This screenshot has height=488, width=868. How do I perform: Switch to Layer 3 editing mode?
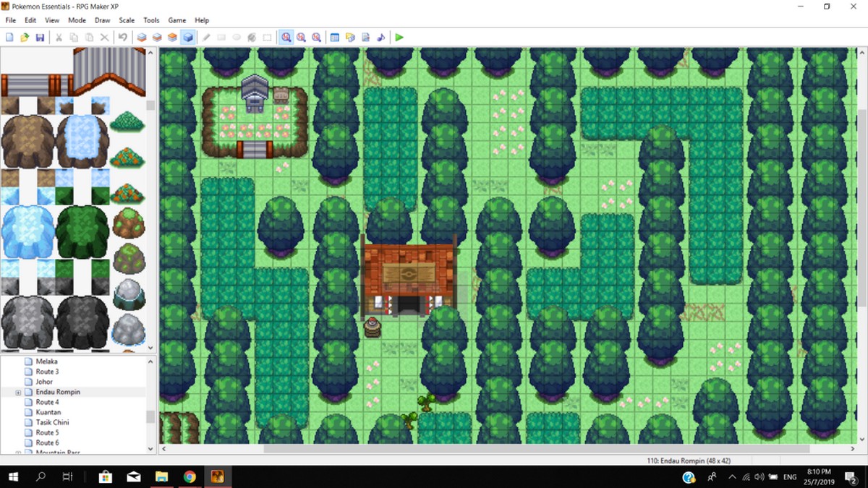pyautogui.click(x=172, y=37)
